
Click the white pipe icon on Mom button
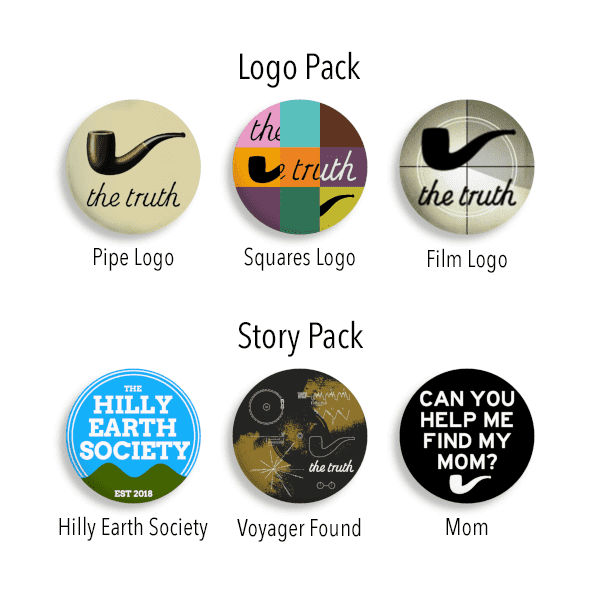click(x=469, y=484)
